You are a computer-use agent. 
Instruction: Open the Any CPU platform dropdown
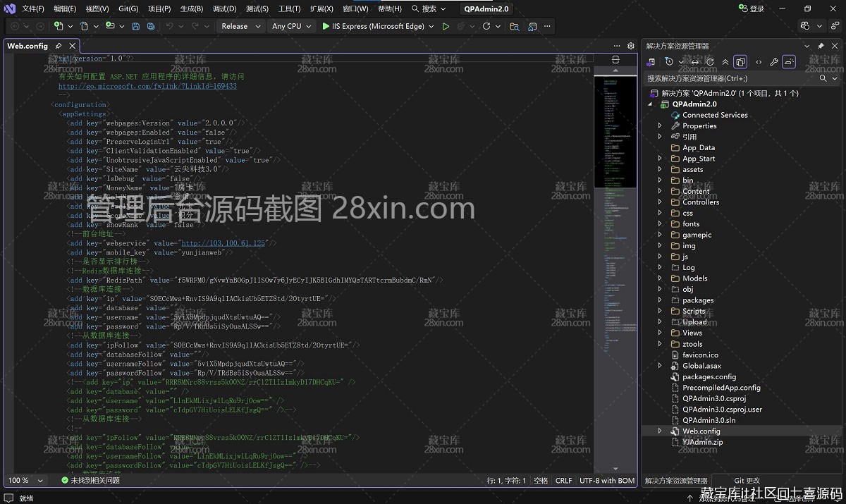click(290, 26)
